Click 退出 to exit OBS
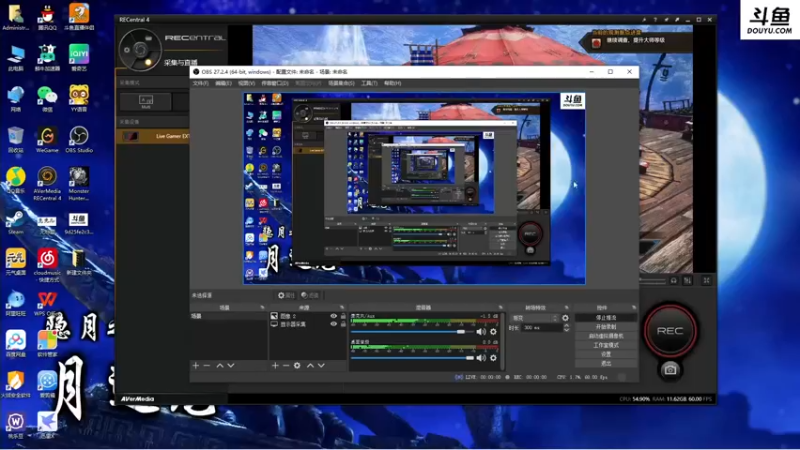The image size is (800, 450). tap(606, 363)
